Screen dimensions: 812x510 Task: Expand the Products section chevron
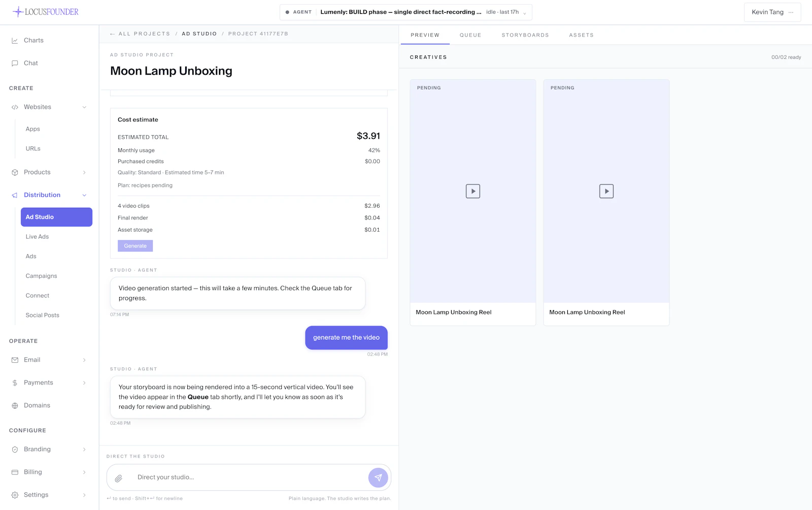click(84, 173)
